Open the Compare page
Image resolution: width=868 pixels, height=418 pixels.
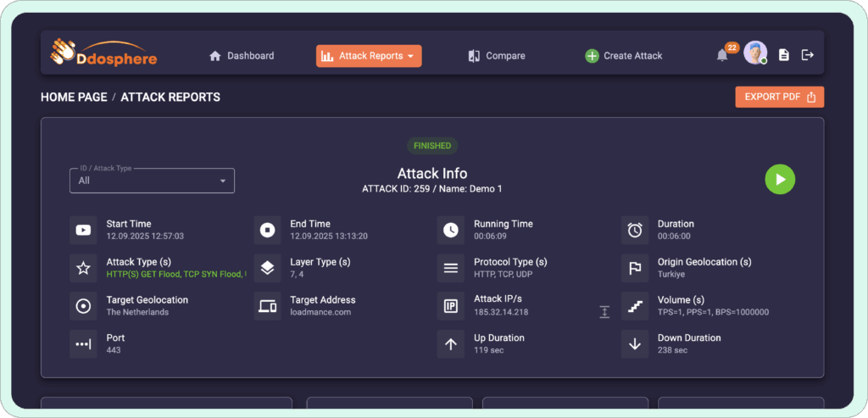click(x=497, y=56)
